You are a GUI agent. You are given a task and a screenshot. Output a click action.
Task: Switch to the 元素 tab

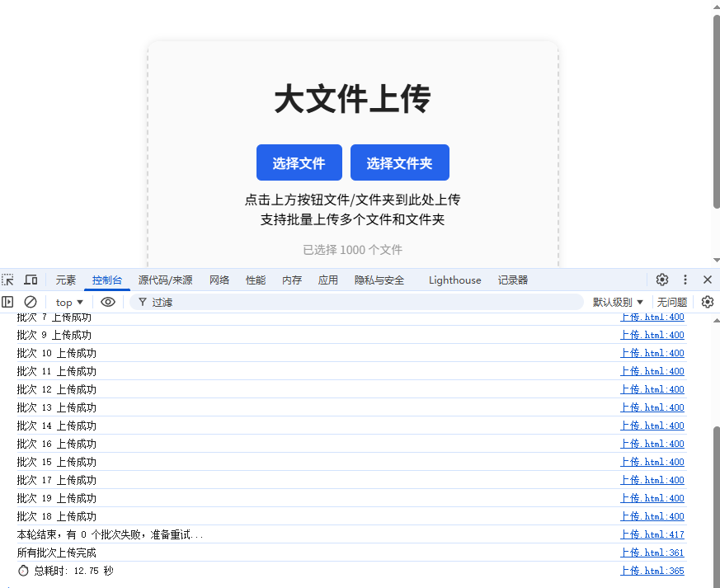pos(66,280)
